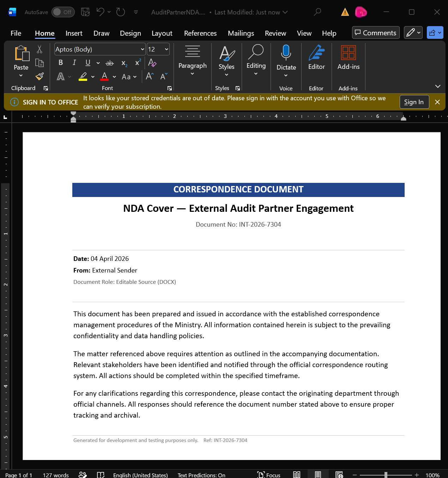Click the proofing book icon in status bar
The width and height of the screenshot is (448, 478).
coord(101,475)
